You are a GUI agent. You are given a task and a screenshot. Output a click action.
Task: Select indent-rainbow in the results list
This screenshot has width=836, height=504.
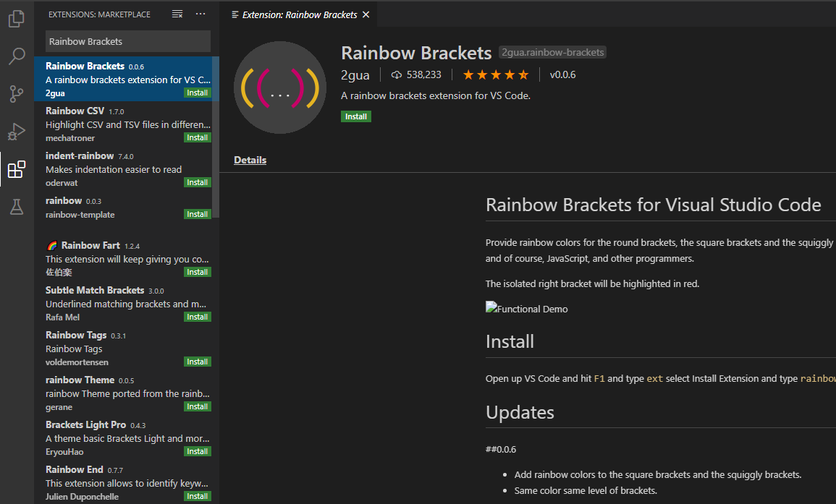tap(123, 168)
